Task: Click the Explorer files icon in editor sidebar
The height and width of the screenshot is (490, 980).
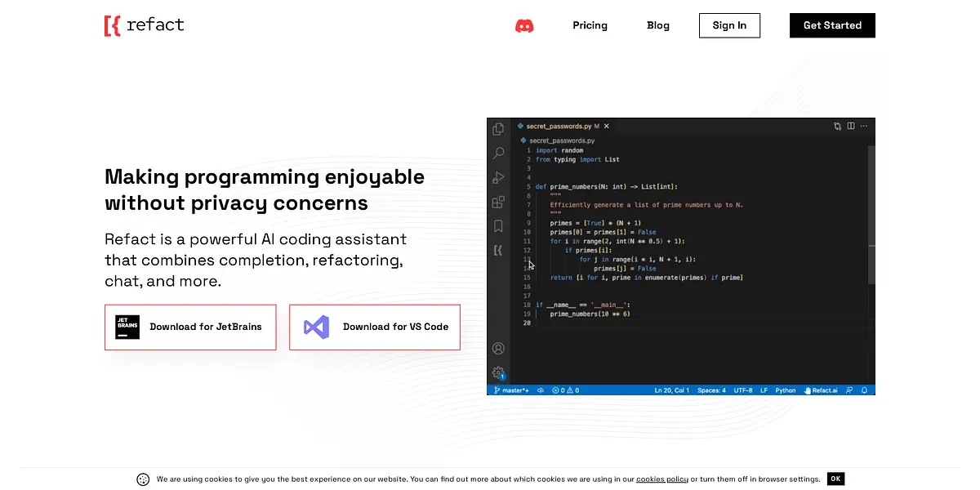Action: [498, 128]
